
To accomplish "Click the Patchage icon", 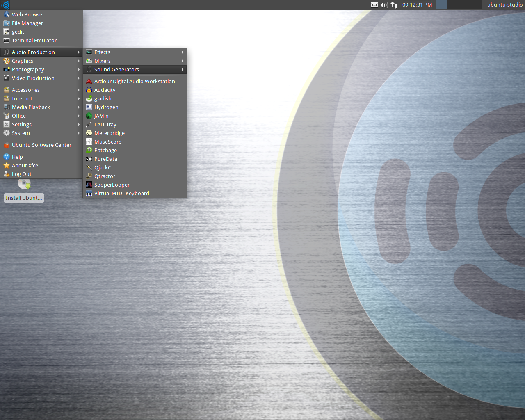I will click(x=89, y=150).
